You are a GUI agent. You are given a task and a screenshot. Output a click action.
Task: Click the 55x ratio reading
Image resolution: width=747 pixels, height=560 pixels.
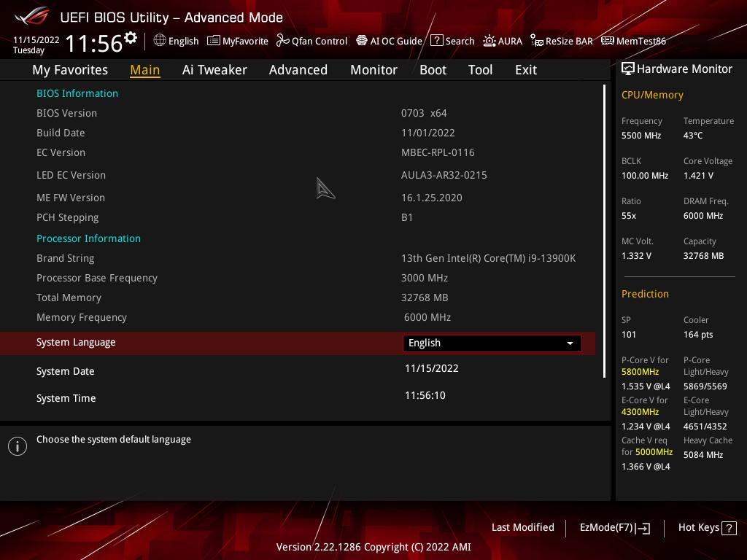(629, 216)
